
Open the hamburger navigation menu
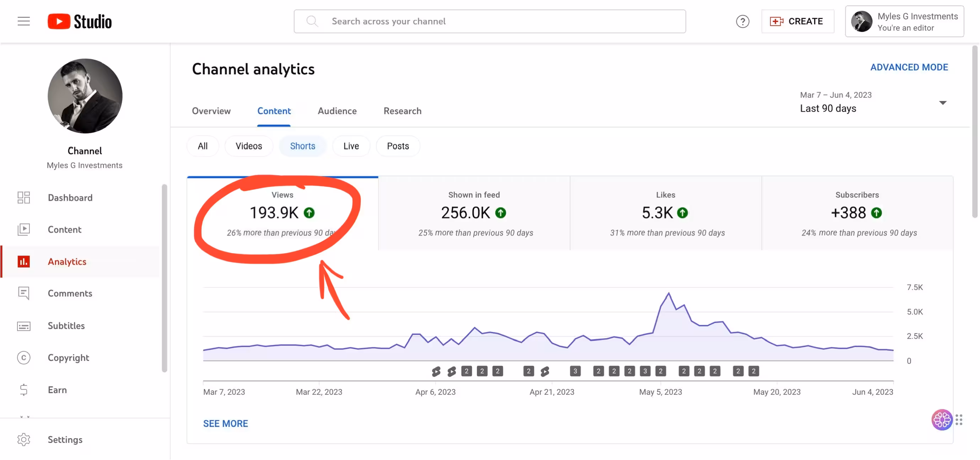pyautogui.click(x=23, y=21)
